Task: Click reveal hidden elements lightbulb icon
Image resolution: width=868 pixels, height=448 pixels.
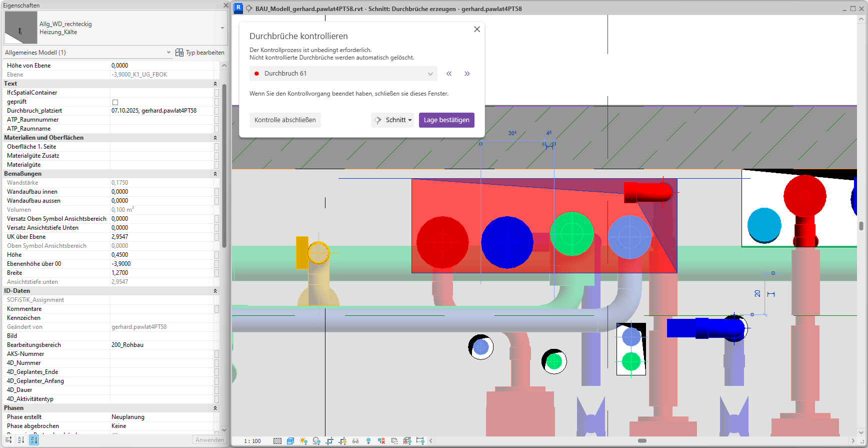Action: coord(368,441)
